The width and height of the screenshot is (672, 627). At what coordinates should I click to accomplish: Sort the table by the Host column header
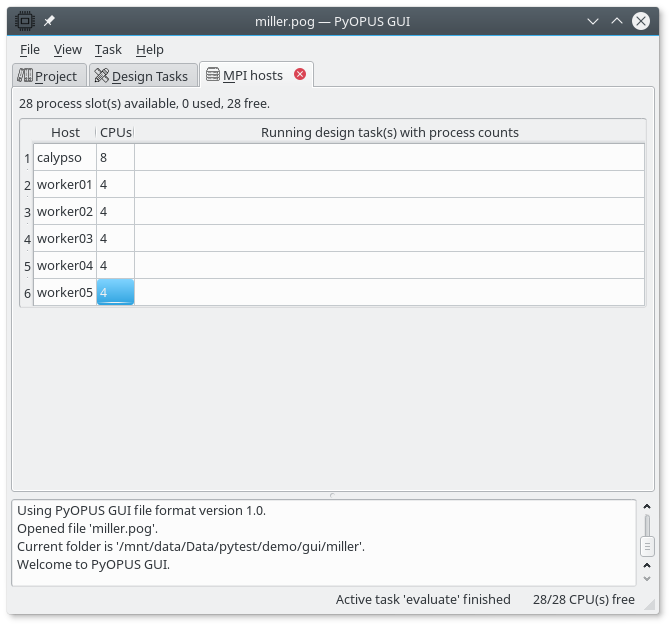pos(65,132)
